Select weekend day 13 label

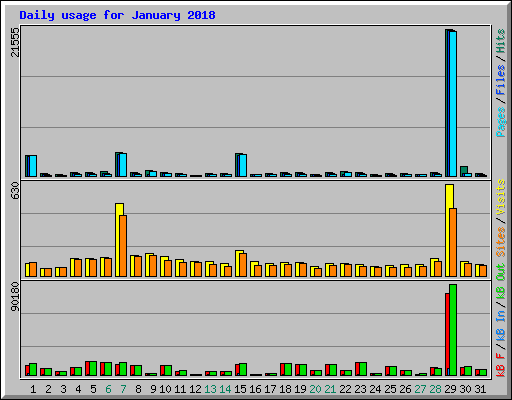click(x=210, y=389)
